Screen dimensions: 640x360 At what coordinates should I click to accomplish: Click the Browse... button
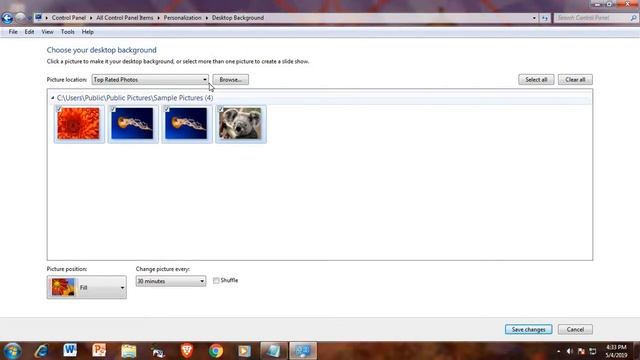(x=231, y=80)
